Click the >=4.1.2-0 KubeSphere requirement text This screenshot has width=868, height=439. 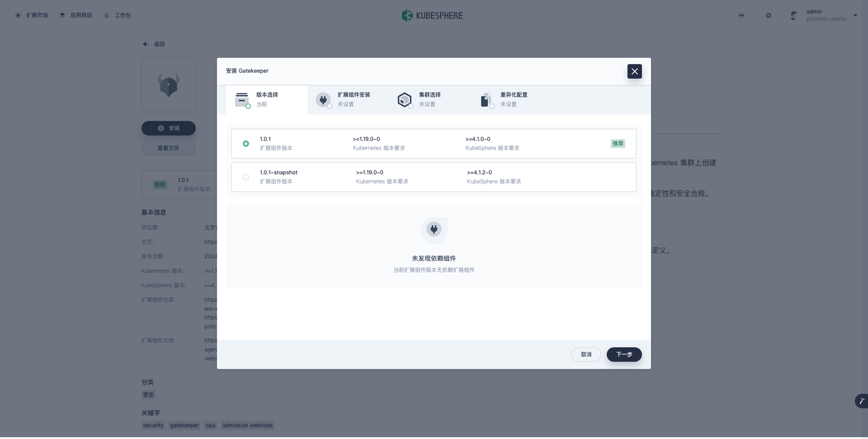[479, 173]
